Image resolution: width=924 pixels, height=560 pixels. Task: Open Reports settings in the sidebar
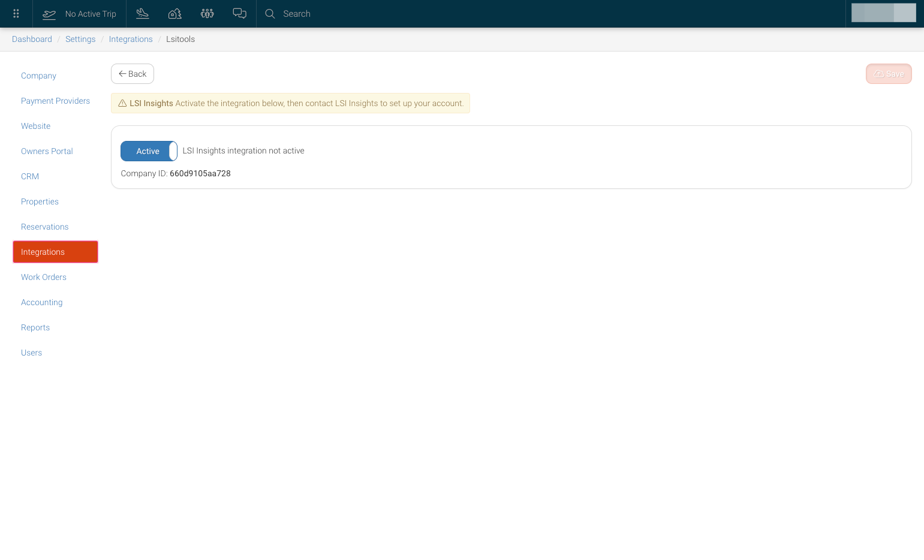pyautogui.click(x=35, y=327)
